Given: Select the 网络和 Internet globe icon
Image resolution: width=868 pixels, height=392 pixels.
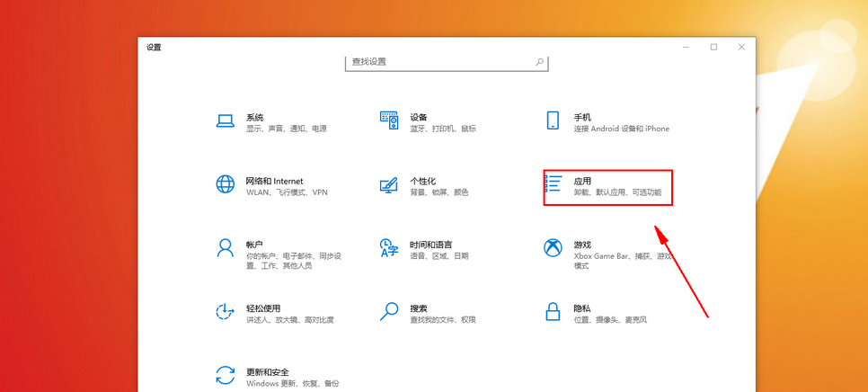Looking at the screenshot, I should pyautogui.click(x=225, y=185).
